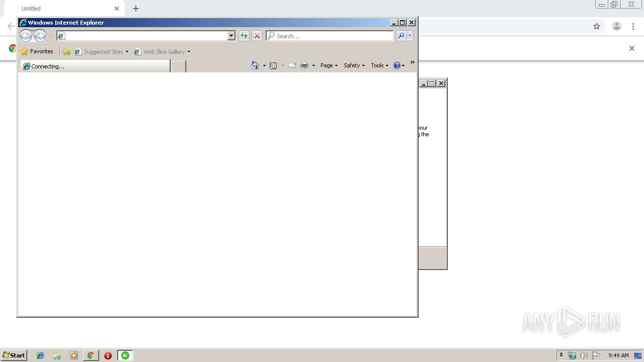Open network tray icon

pos(572,355)
